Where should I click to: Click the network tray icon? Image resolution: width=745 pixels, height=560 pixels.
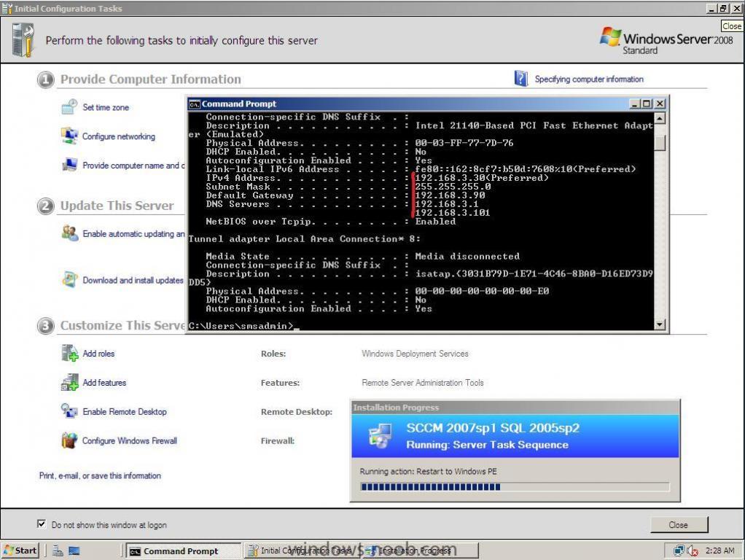[679, 551]
